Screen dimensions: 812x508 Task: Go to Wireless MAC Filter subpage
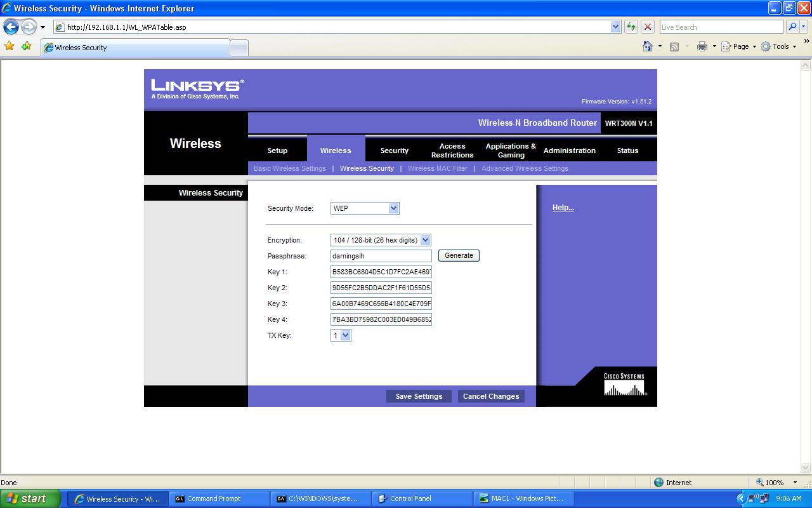[438, 168]
